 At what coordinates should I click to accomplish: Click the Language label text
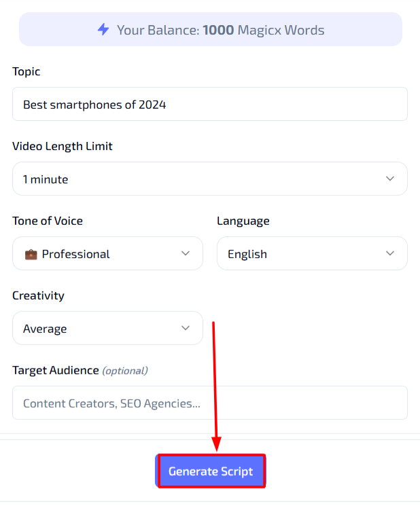point(243,221)
